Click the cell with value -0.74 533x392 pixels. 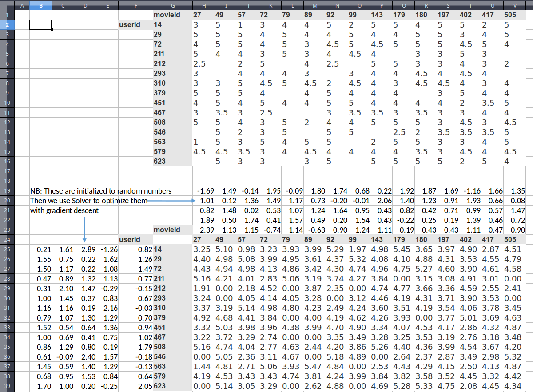pyautogui.click(x=270, y=230)
